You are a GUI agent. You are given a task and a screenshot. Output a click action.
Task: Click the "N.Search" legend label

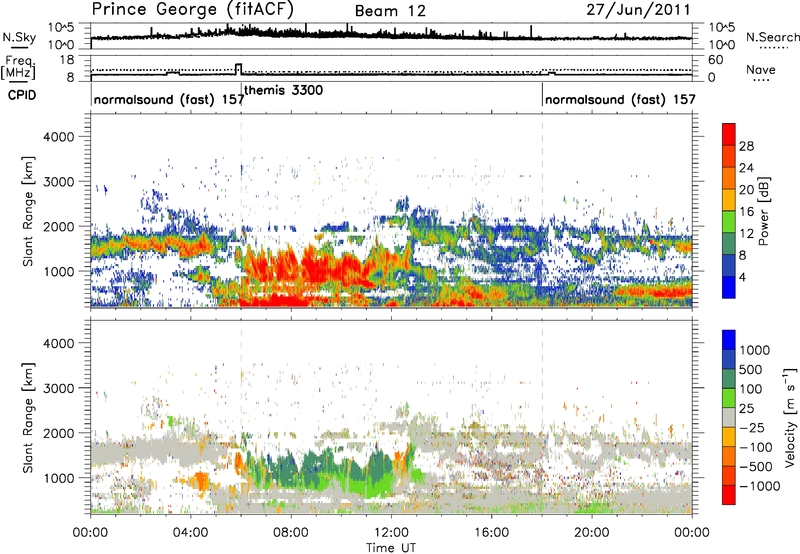(x=772, y=37)
